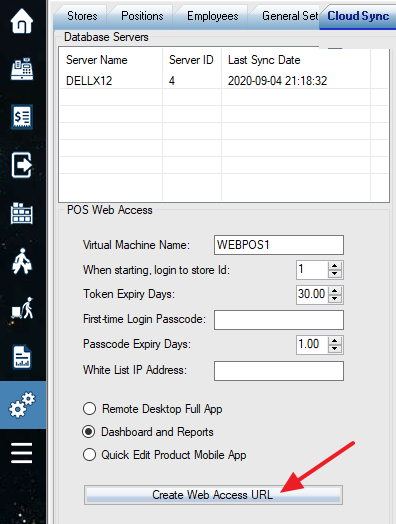Increase Passcode Expiry Days value
396x524 pixels.
tap(335, 341)
